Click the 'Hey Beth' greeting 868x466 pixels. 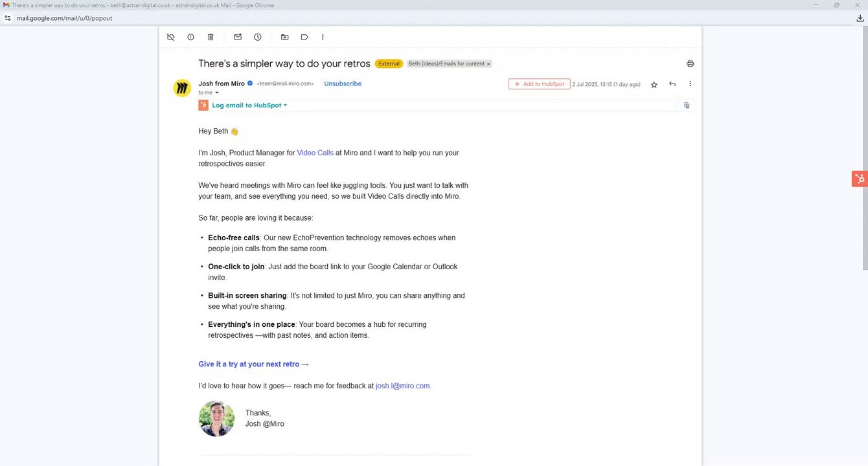click(218, 131)
